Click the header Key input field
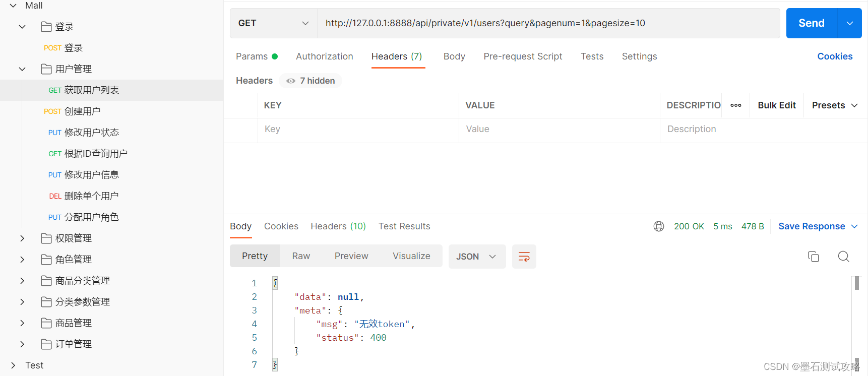The width and height of the screenshot is (868, 376). [358, 129]
